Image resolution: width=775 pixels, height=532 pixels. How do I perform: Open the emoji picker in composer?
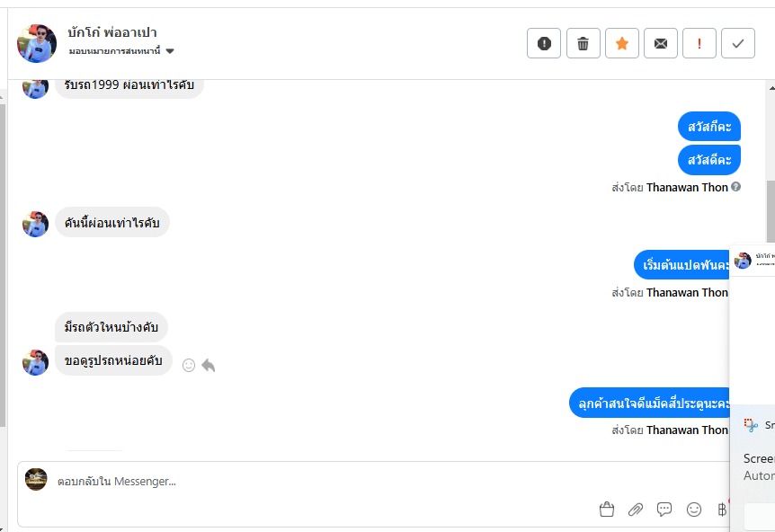(694, 510)
